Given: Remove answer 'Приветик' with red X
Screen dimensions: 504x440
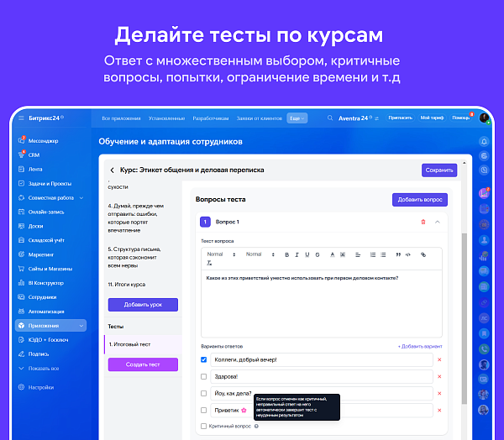Looking at the screenshot, I should pyautogui.click(x=439, y=410).
